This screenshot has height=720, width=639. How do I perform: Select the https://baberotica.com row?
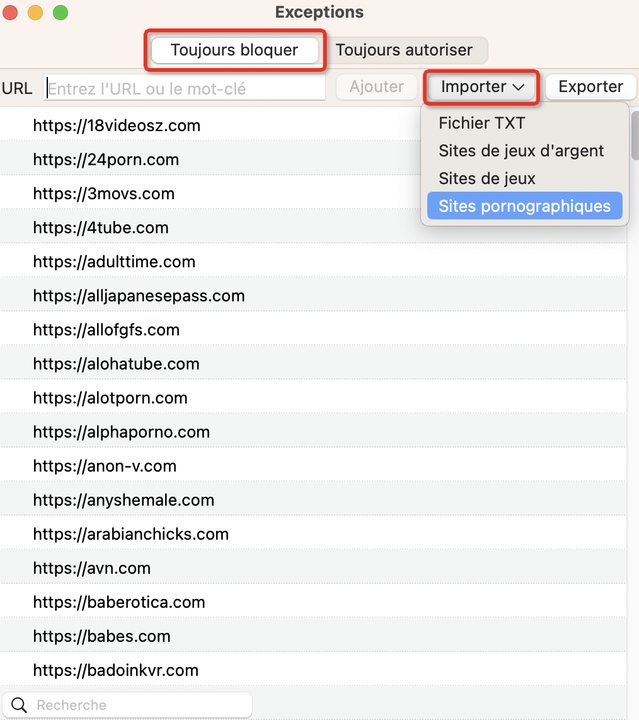click(x=314, y=602)
